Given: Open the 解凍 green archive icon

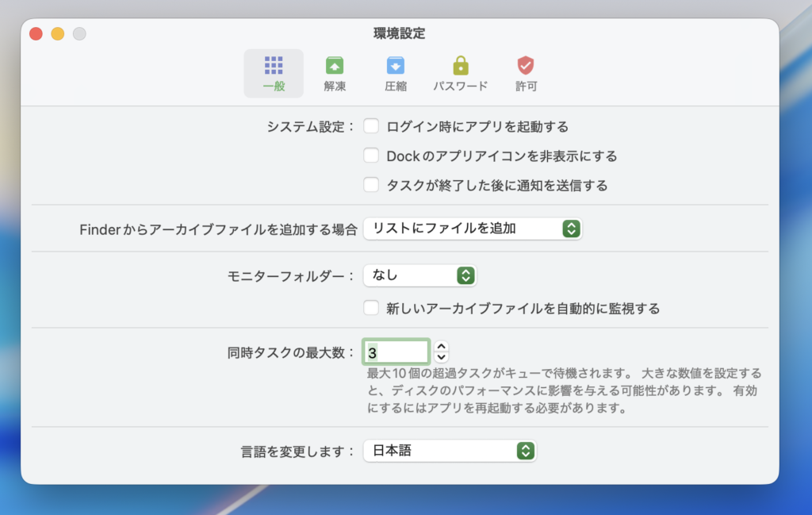Looking at the screenshot, I should (335, 66).
